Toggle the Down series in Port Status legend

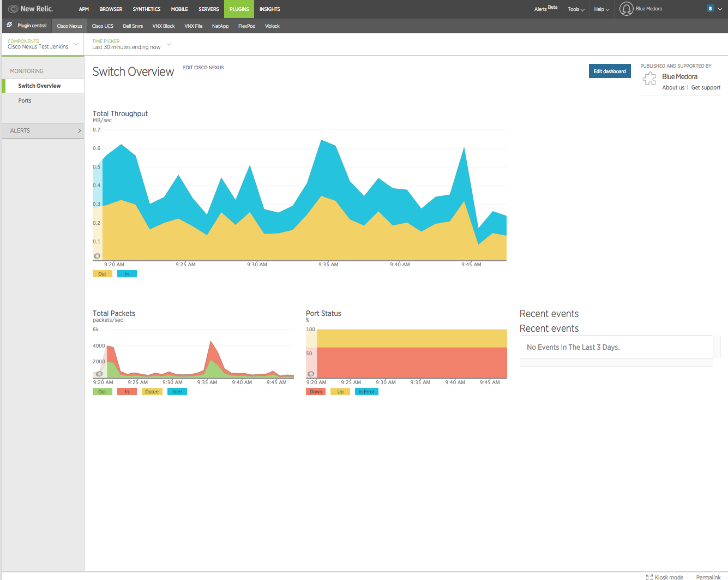click(316, 392)
